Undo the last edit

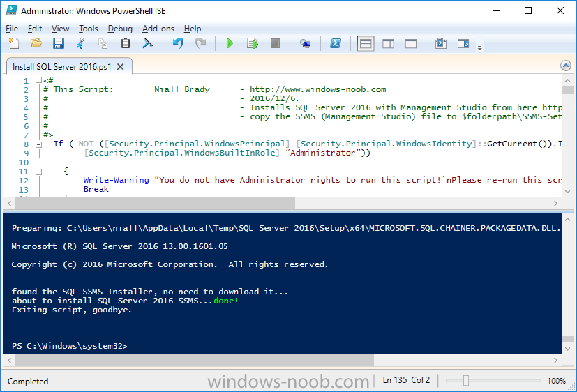click(178, 43)
